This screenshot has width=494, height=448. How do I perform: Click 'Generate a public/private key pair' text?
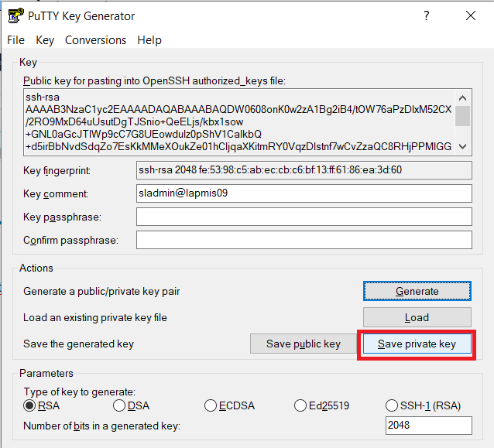tap(101, 291)
